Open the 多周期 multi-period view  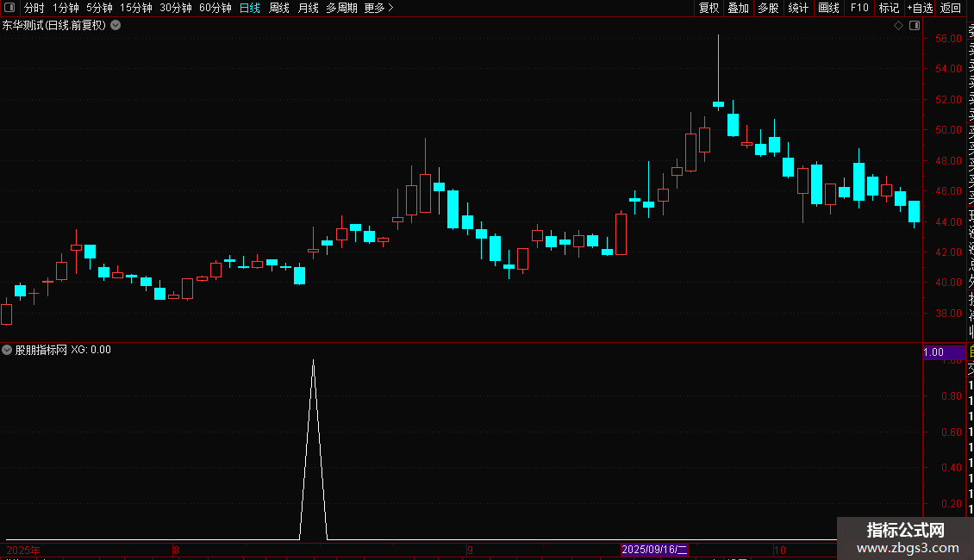[x=341, y=8]
